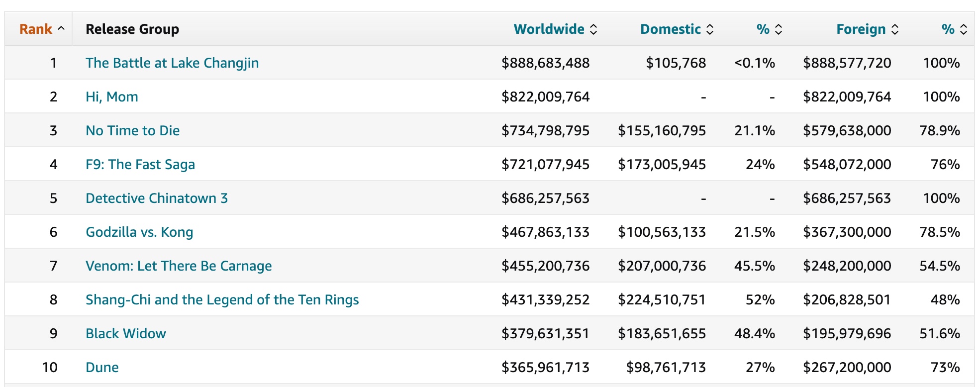Open Shang-Chi and the Legend link
The image size is (980, 387).
[222, 299]
